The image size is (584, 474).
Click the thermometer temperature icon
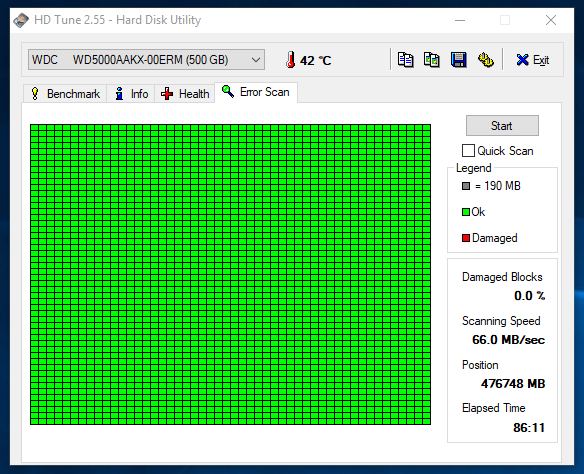(x=291, y=60)
